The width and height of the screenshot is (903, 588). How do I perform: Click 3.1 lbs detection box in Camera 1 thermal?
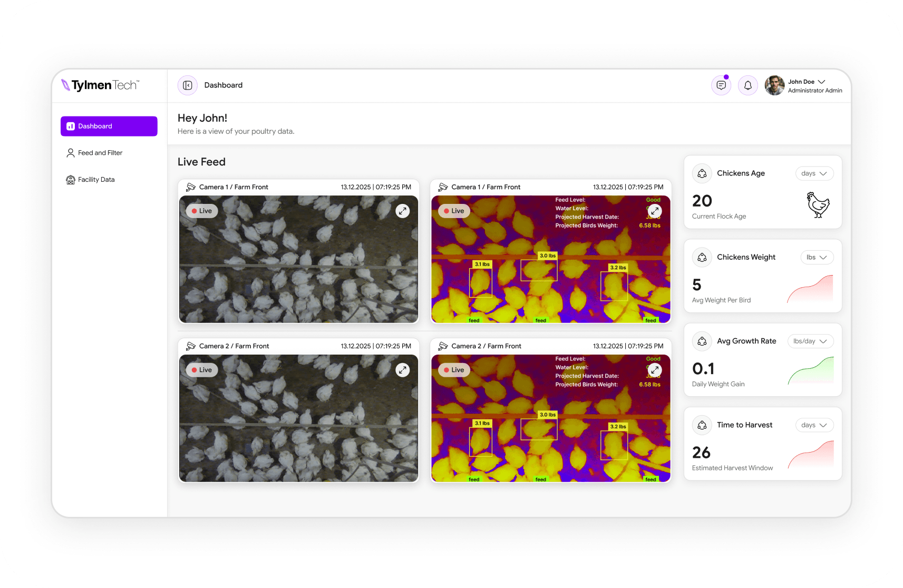coord(480,282)
